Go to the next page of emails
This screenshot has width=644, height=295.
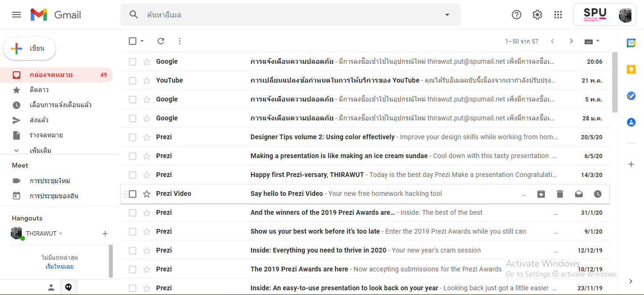click(x=571, y=41)
